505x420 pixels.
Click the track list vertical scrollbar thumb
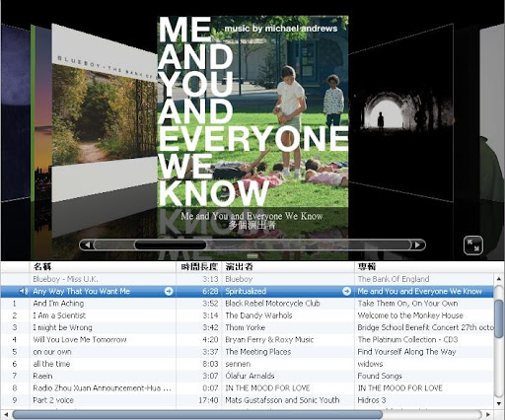pyautogui.click(x=499, y=318)
